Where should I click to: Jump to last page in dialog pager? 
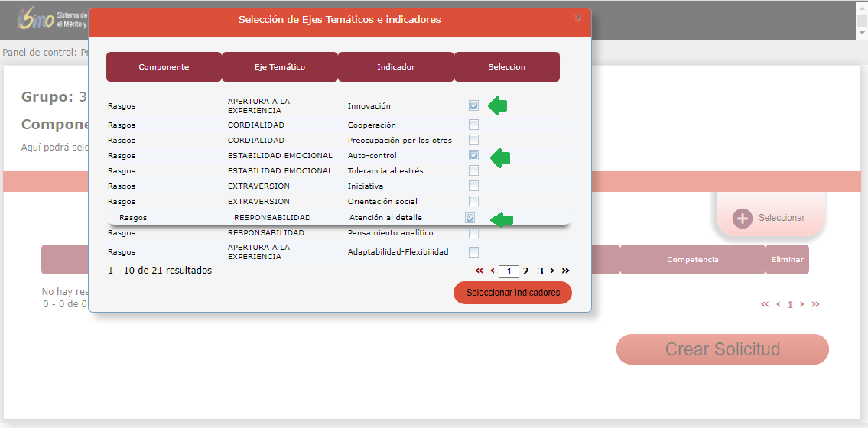point(566,271)
